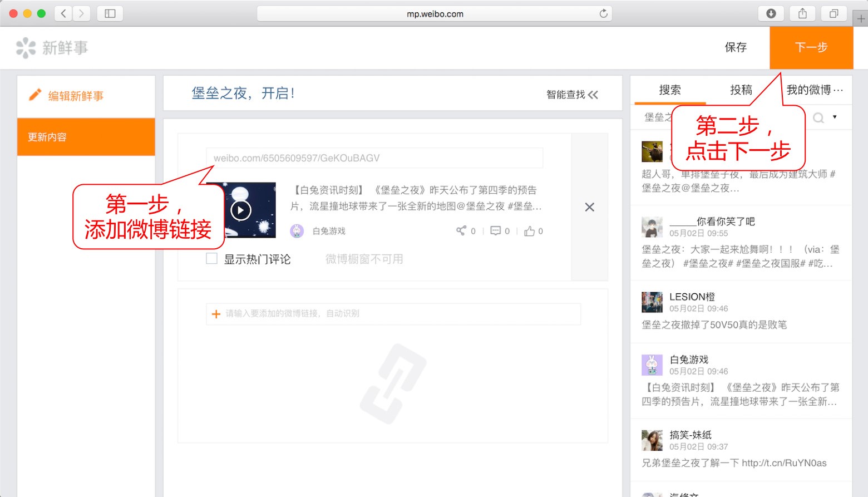Click the 新鲜事 flower logo

point(25,47)
